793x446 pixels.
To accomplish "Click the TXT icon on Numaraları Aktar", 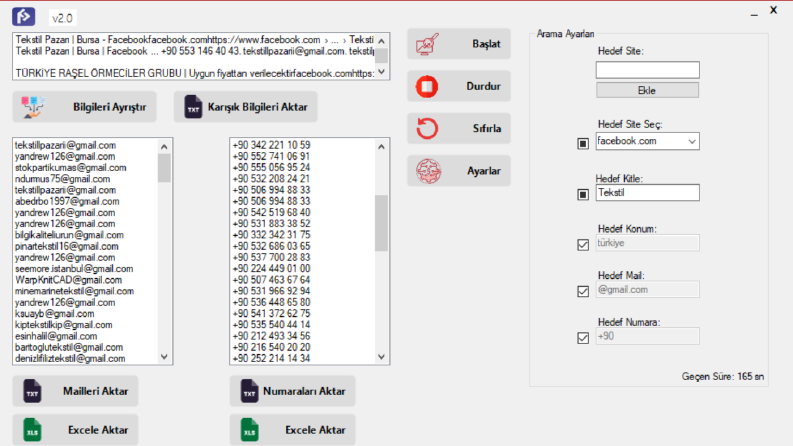I will (x=249, y=391).
